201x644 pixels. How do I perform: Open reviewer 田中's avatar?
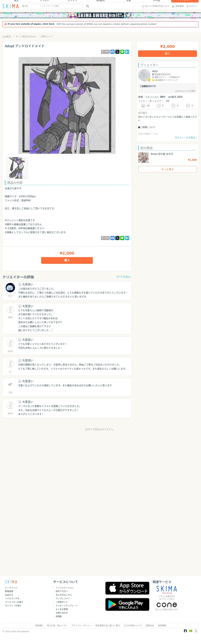coord(10,309)
